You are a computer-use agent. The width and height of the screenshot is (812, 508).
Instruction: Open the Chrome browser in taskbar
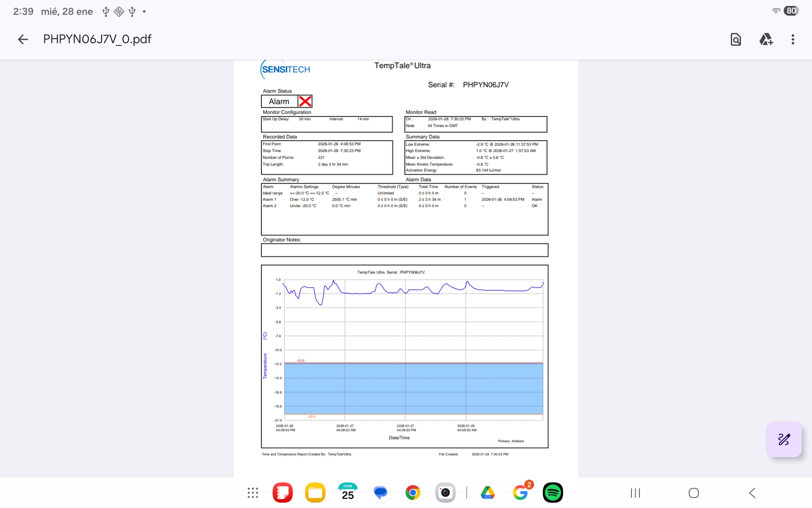click(x=413, y=493)
